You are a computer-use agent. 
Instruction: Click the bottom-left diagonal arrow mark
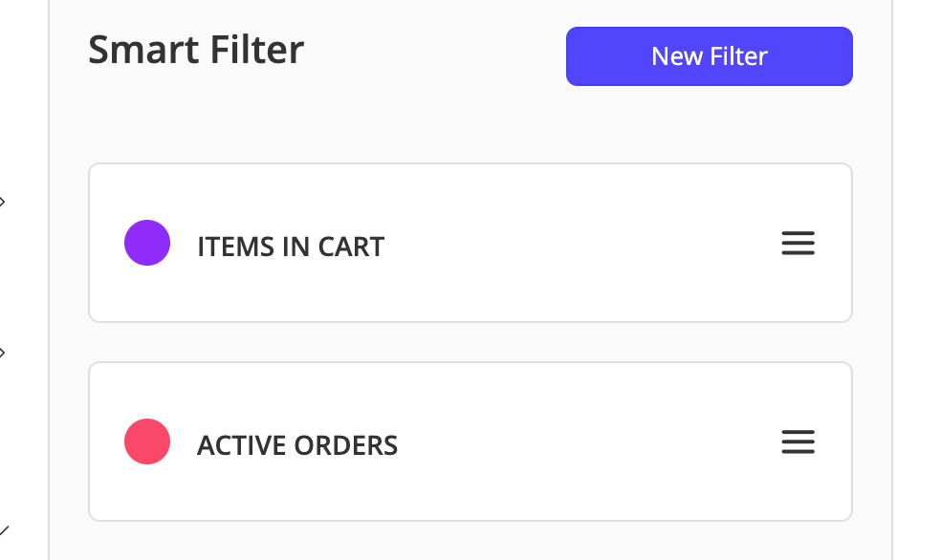coord(4,530)
